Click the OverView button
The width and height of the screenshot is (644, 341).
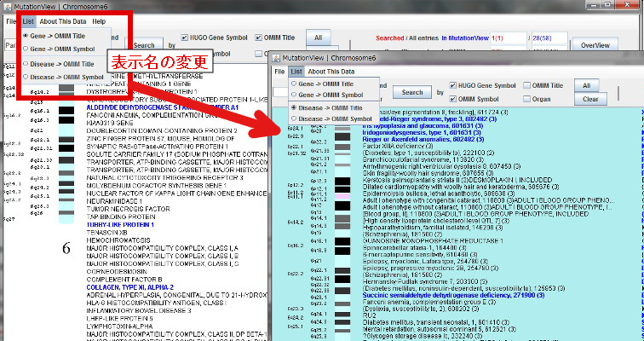[595, 44]
